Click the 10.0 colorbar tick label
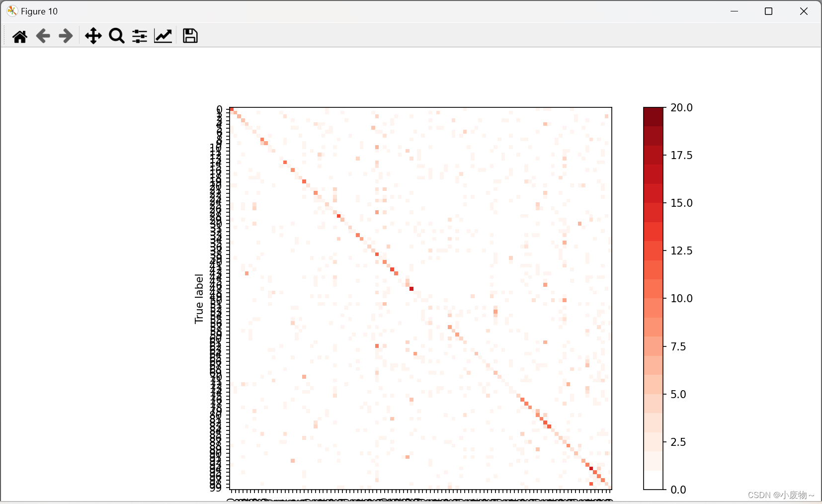 pos(681,298)
